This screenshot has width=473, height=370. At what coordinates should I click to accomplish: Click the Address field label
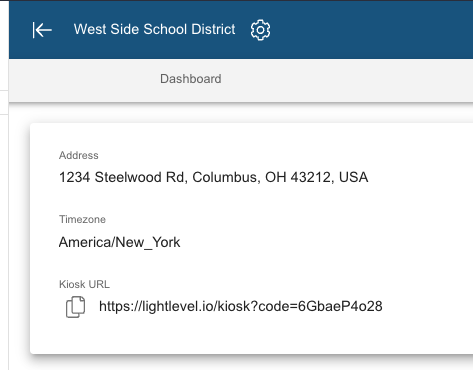click(79, 155)
